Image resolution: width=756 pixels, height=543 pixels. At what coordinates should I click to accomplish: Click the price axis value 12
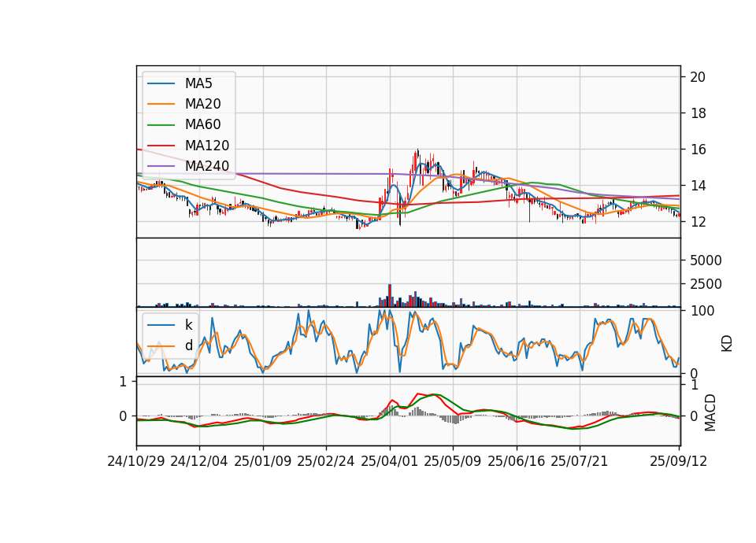[x=698, y=222]
